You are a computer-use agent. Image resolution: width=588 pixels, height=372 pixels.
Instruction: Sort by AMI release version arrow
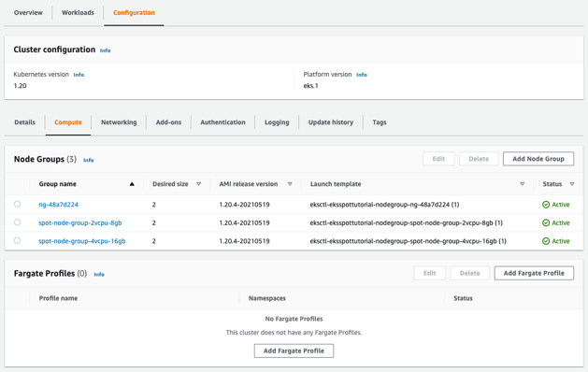290,184
